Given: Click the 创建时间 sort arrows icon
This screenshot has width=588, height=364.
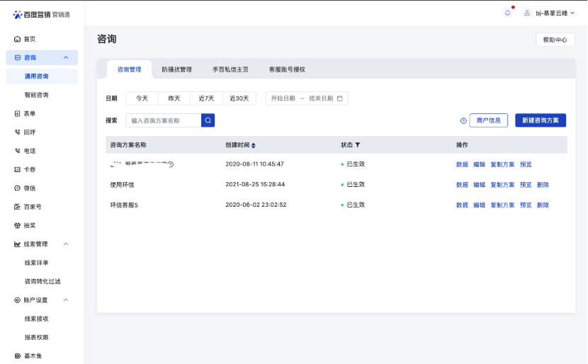Looking at the screenshot, I should [254, 145].
